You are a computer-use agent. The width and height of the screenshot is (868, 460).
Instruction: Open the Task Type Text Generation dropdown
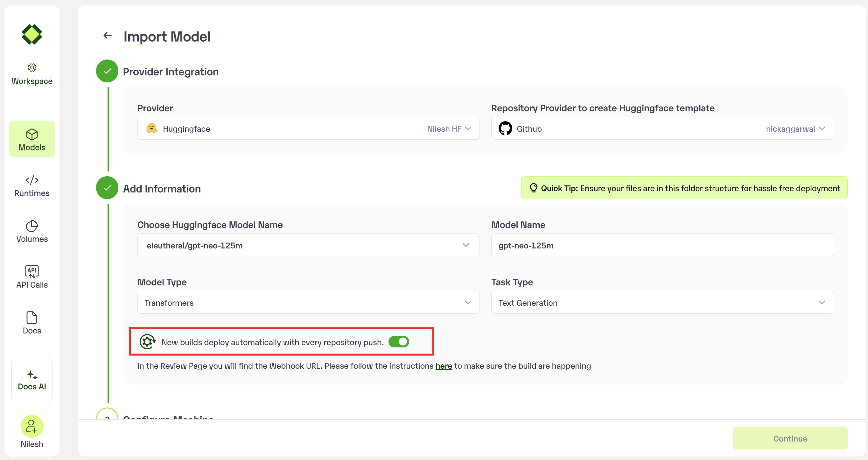(x=822, y=303)
